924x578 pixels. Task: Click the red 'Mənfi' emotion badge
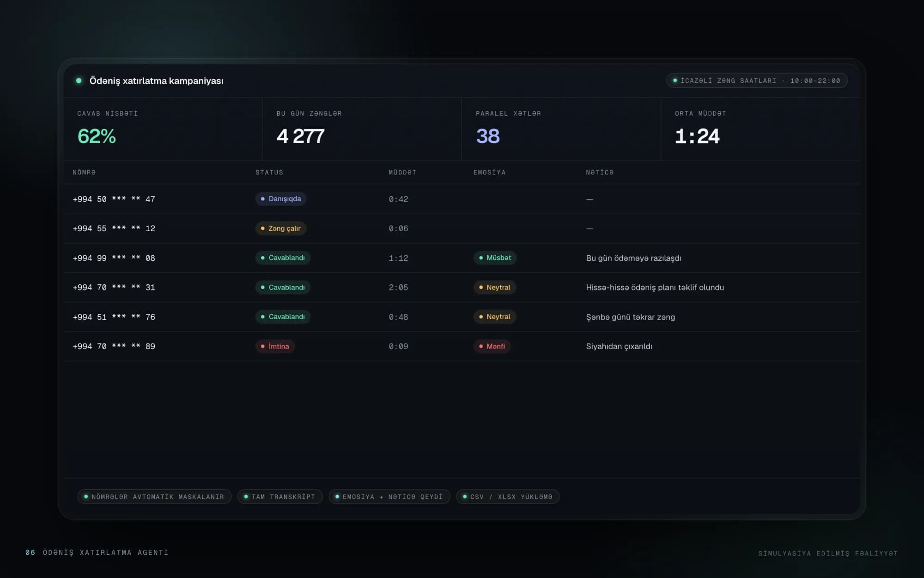[x=492, y=346]
